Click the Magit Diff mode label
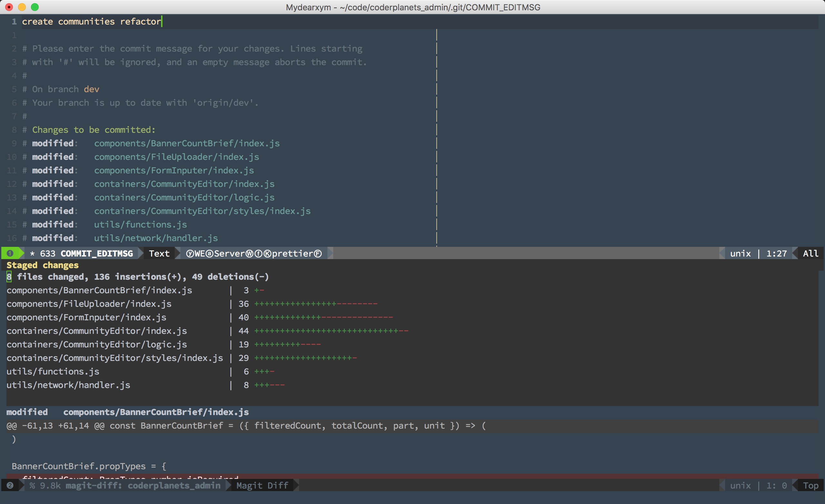This screenshot has height=504, width=825. (x=262, y=486)
